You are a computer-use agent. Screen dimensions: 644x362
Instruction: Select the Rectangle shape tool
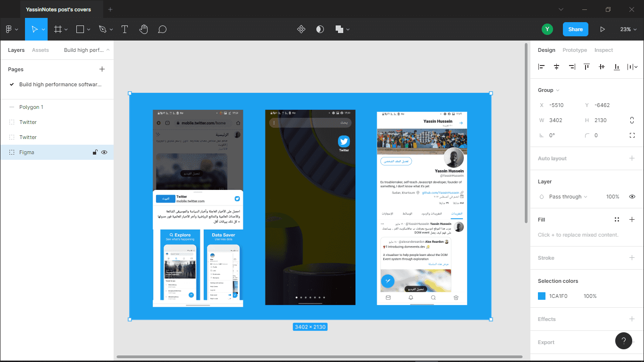[80, 29]
